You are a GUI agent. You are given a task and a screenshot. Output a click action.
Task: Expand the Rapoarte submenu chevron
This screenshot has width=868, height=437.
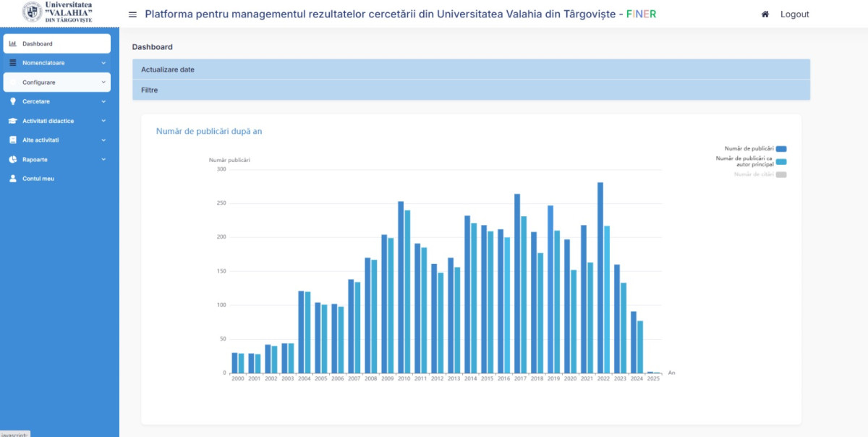pos(103,159)
